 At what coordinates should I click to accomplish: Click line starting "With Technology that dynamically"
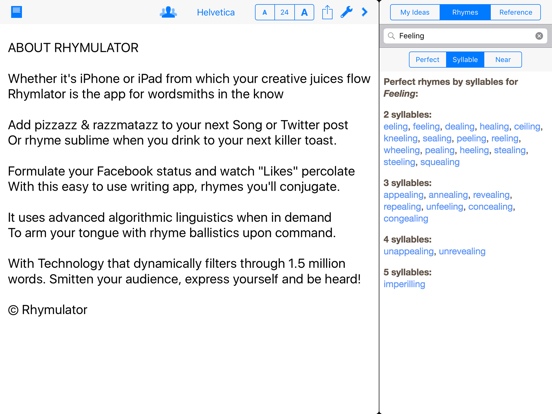[176, 264]
